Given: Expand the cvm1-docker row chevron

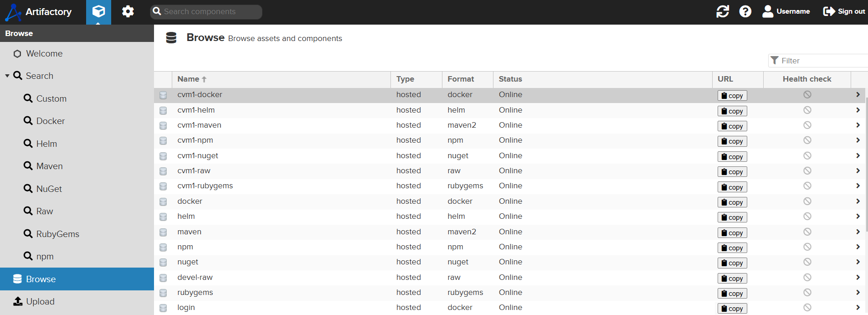Looking at the screenshot, I should click(x=858, y=95).
